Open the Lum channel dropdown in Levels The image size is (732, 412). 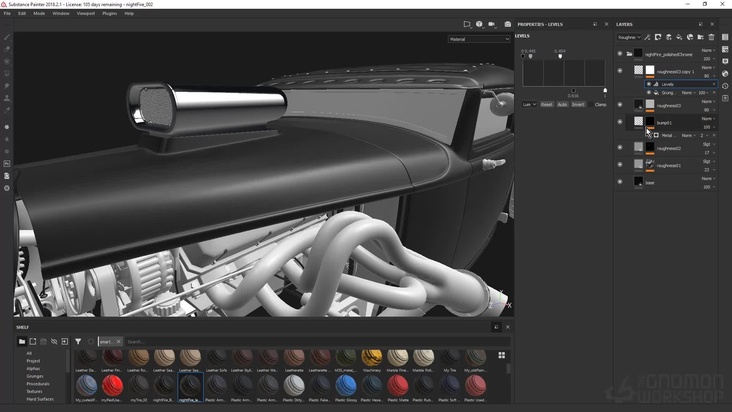pos(529,104)
